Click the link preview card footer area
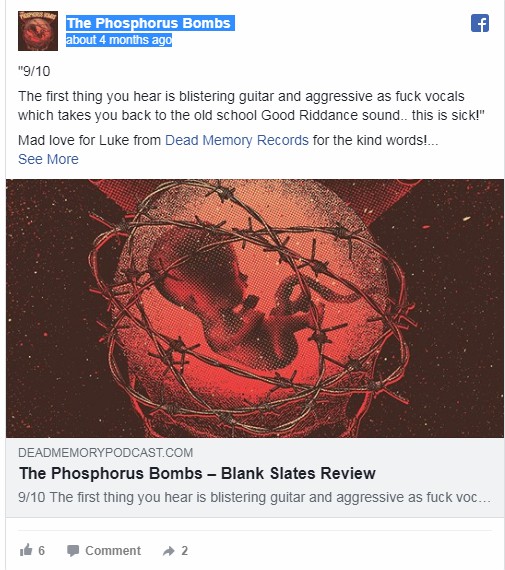The height and width of the screenshot is (570, 505). 255,478
